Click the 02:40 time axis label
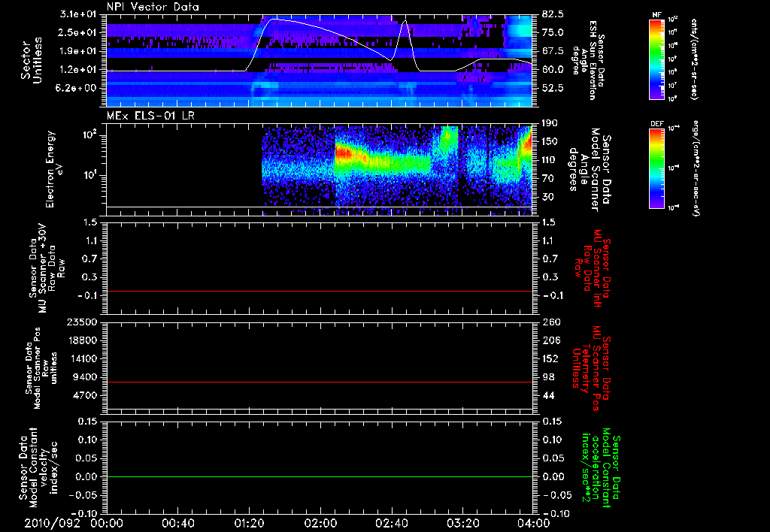 click(391, 523)
